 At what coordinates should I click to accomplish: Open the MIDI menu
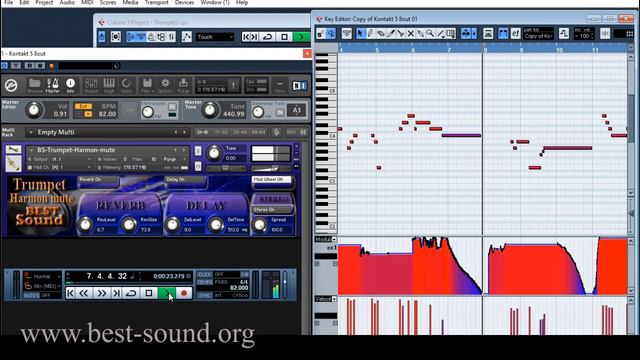pyautogui.click(x=87, y=2)
